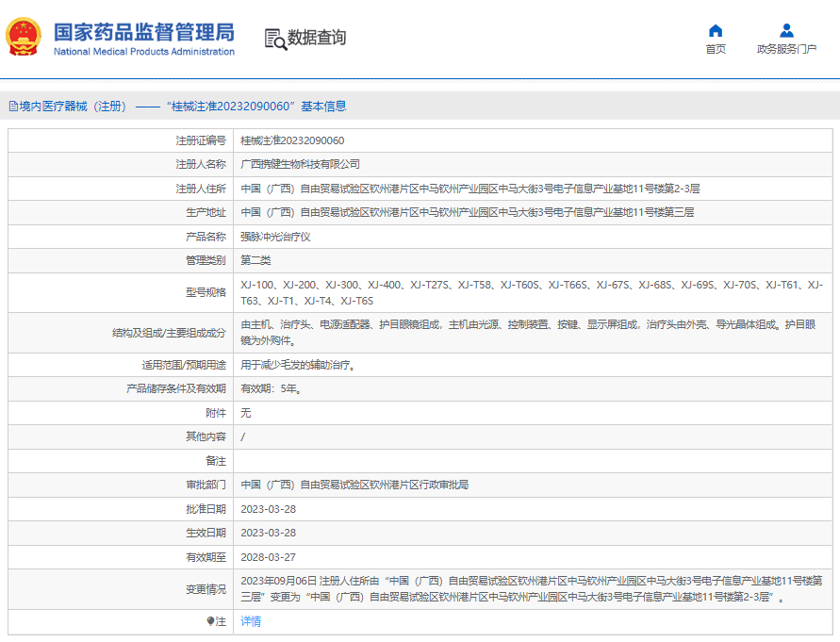The image size is (840, 642).
Task: Click model list starting XJ-100
Action: (x=532, y=292)
